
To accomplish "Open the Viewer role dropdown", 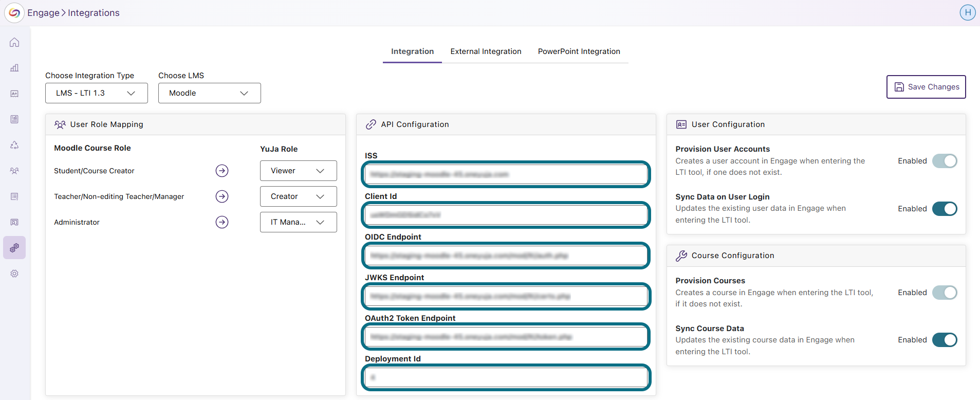I will 299,171.
